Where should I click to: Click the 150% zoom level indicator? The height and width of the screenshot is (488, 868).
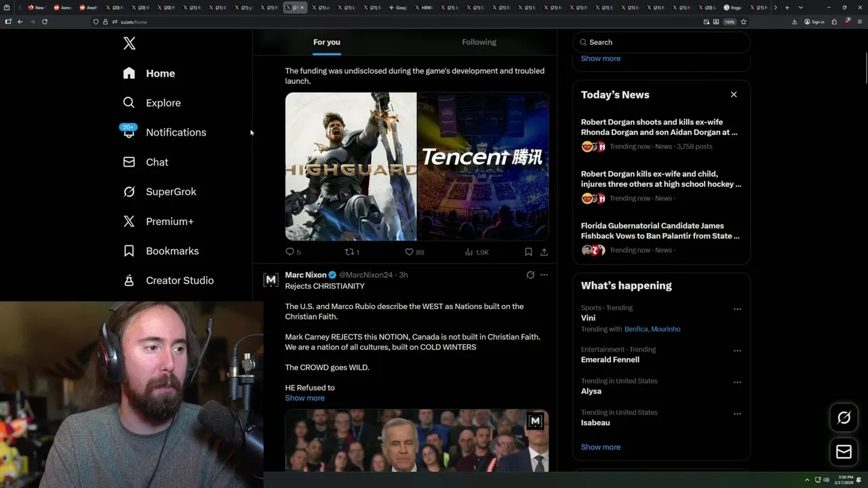click(x=730, y=22)
